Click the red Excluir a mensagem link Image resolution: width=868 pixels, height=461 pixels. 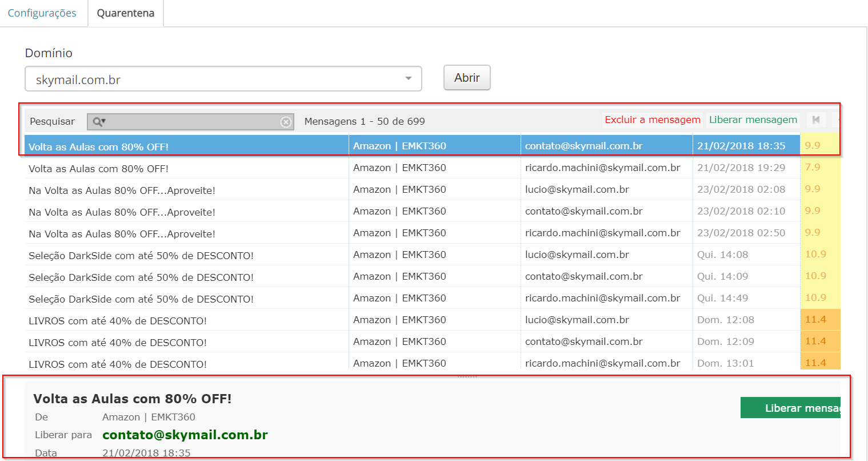[x=652, y=120]
